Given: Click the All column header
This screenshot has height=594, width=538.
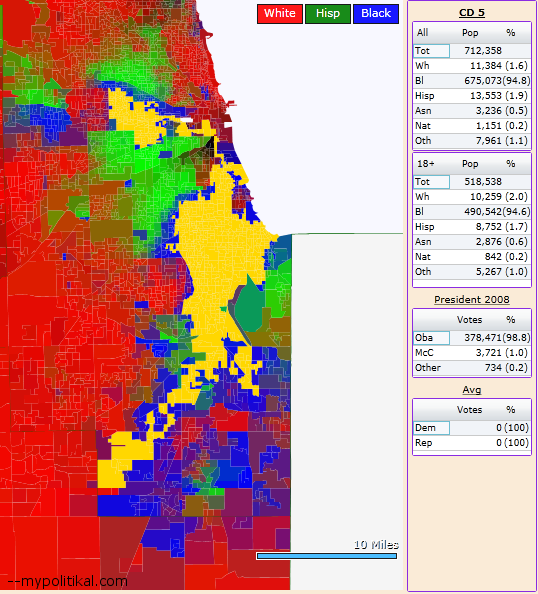Looking at the screenshot, I should [x=422, y=33].
